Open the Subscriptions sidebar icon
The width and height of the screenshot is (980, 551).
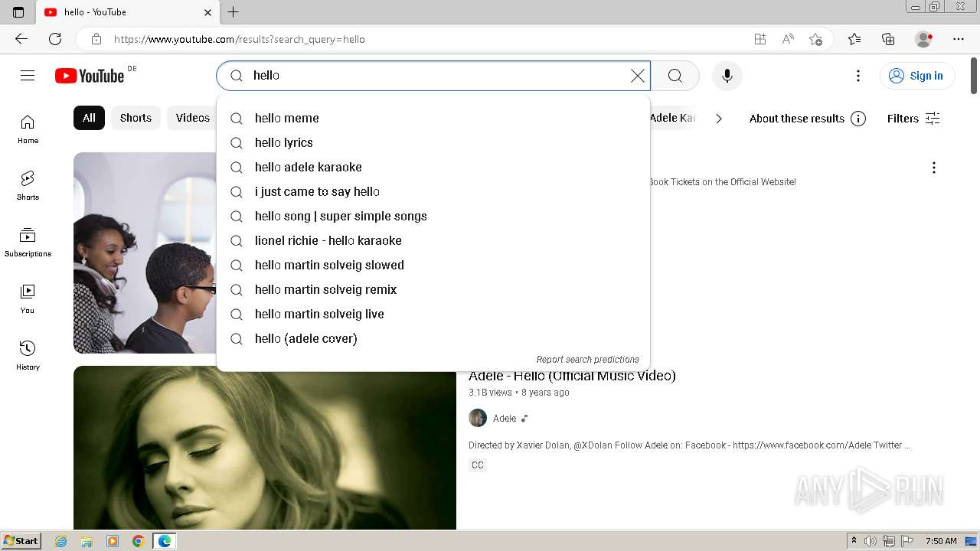(28, 243)
